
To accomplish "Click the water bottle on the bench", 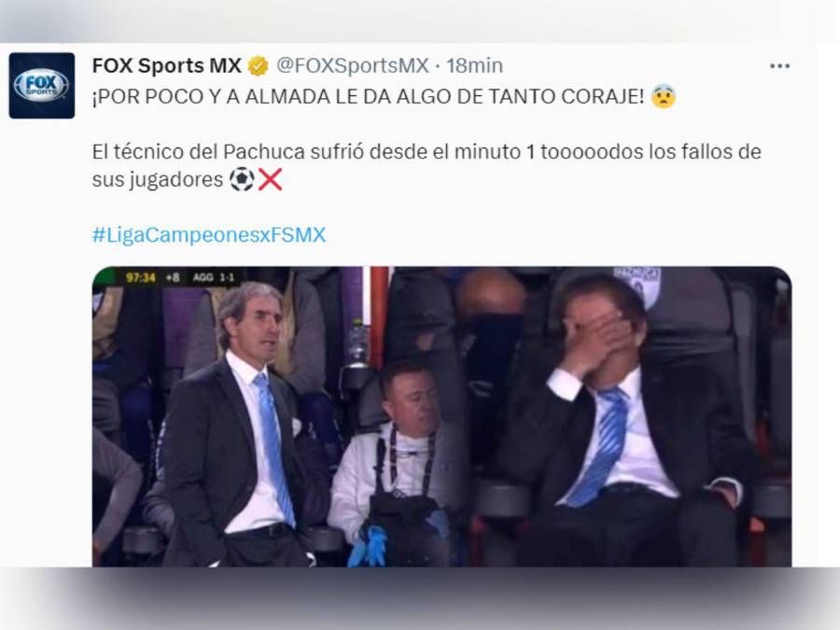I will pos(357,343).
